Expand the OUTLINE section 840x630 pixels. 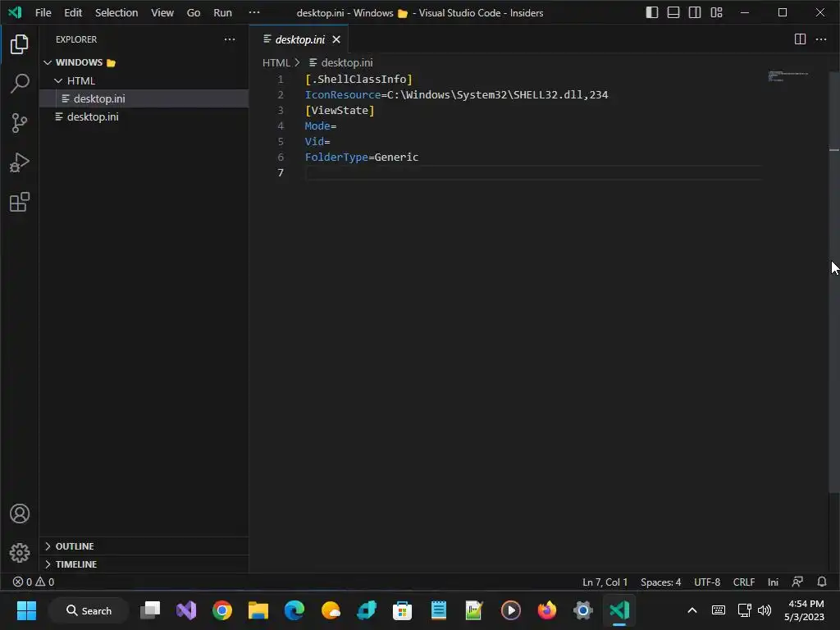click(144, 546)
